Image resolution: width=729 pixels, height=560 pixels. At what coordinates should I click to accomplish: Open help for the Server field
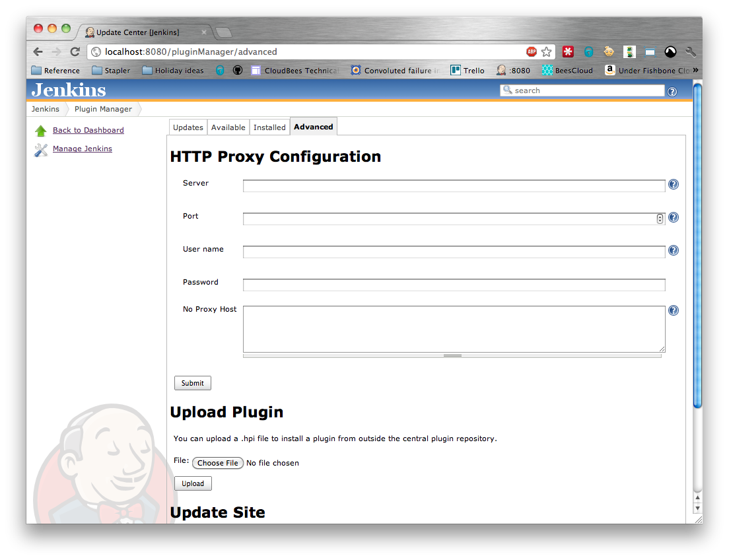[674, 185]
